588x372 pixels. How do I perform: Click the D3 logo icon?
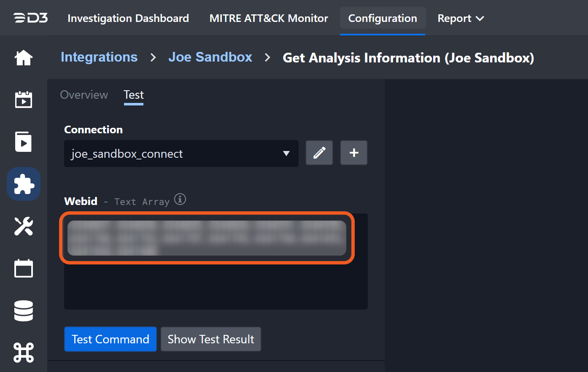[30, 18]
